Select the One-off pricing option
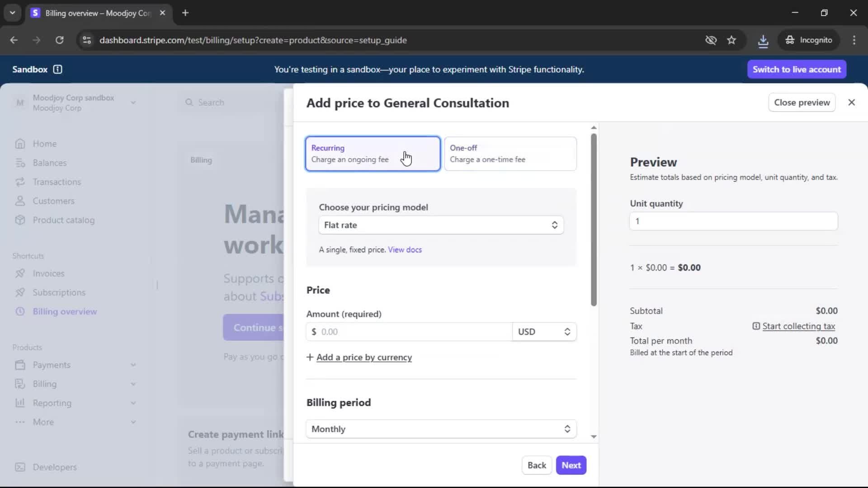The width and height of the screenshot is (868, 488). point(510,154)
